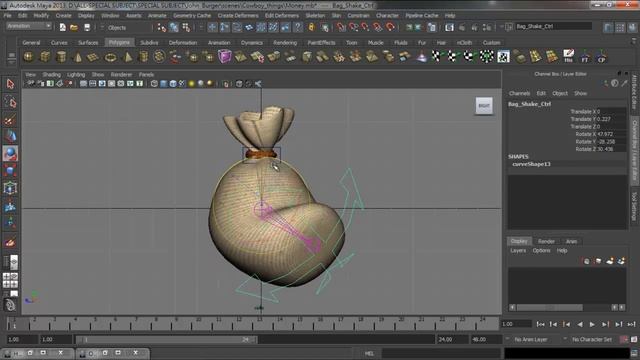Click the RIGHT view cube
The width and height of the screenshot is (640, 360).
[x=484, y=106]
